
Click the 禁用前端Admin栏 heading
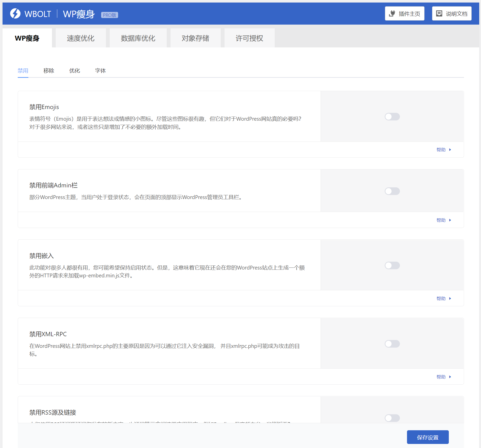coord(53,185)
